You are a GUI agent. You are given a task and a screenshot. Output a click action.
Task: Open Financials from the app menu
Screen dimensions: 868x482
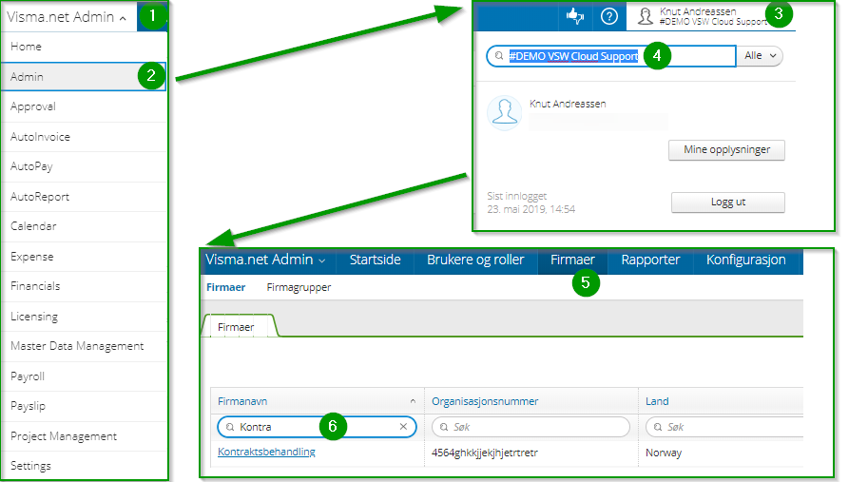(85, 286)
